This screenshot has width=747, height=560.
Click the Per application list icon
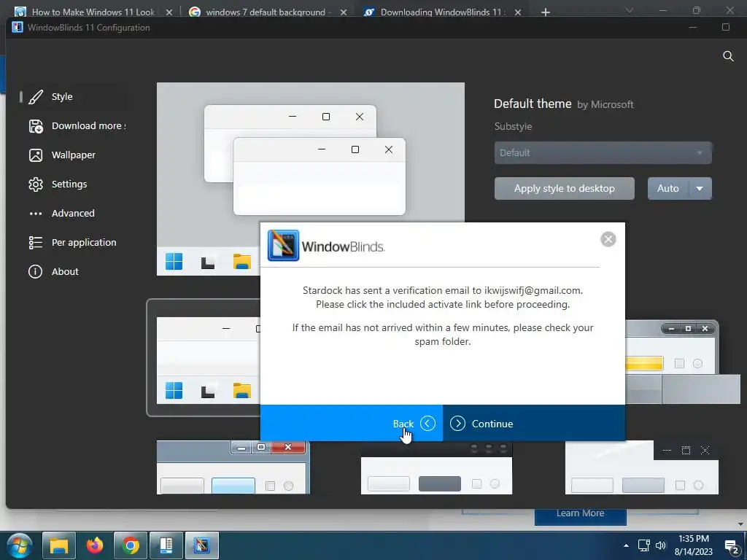pos(36,243)
